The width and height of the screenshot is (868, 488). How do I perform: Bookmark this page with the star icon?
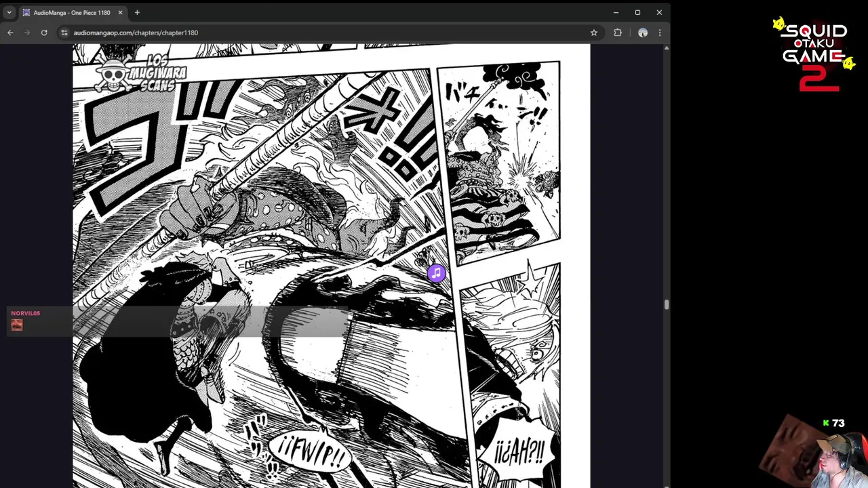point(594,33)
